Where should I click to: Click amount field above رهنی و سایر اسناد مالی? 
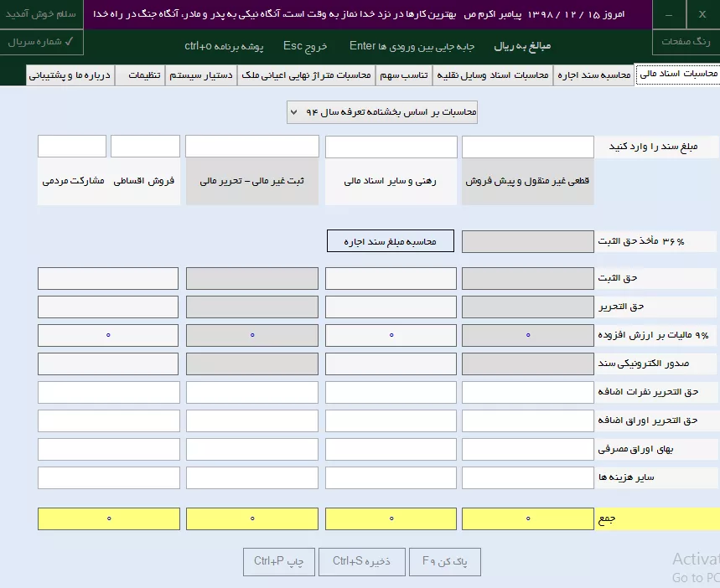[x=391, y=147]
